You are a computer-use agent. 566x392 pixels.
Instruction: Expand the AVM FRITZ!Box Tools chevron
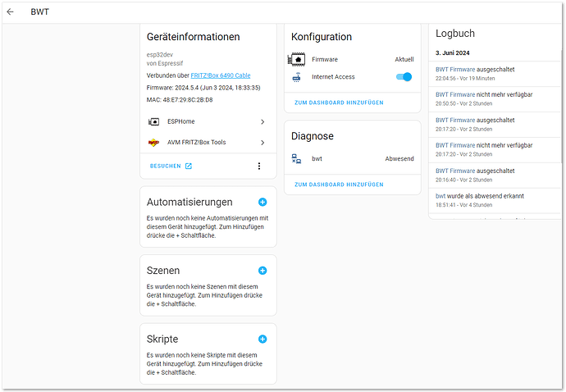(x=262, y=142)
